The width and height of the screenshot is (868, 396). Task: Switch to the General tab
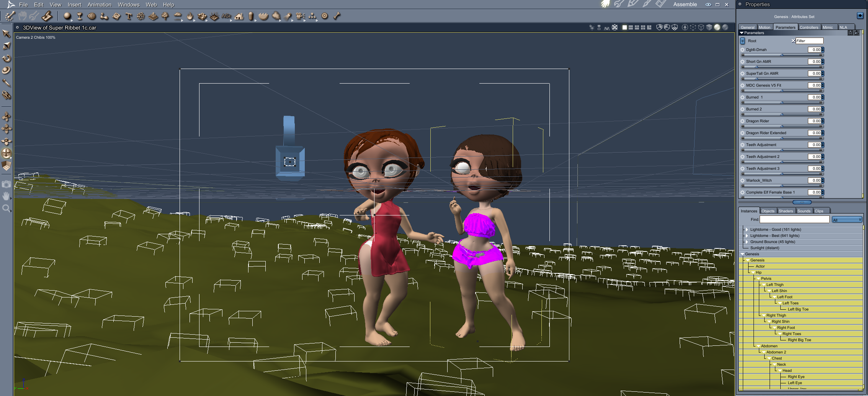pos(747,27)
